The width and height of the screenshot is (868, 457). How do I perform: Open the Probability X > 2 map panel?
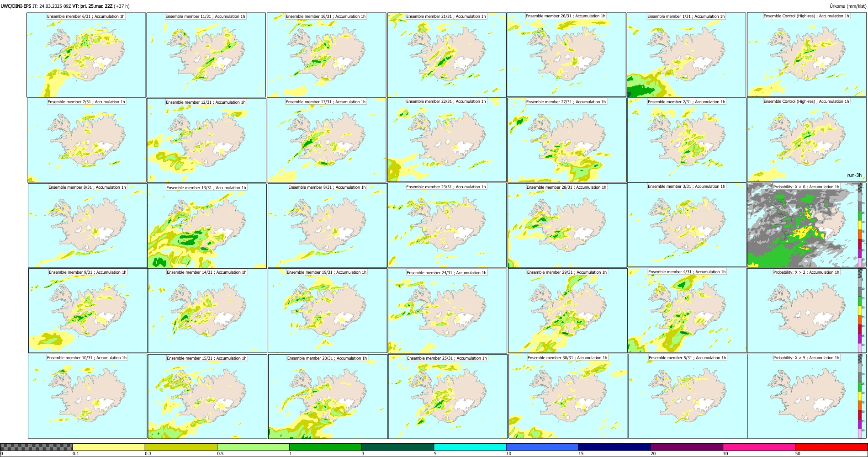coord(807,310)
